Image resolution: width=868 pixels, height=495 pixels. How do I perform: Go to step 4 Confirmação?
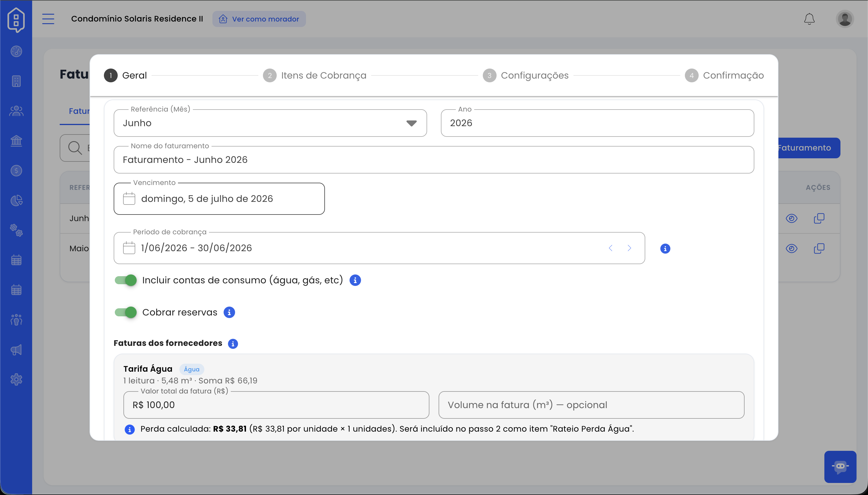pyautogui.click(x=724, y=75)
